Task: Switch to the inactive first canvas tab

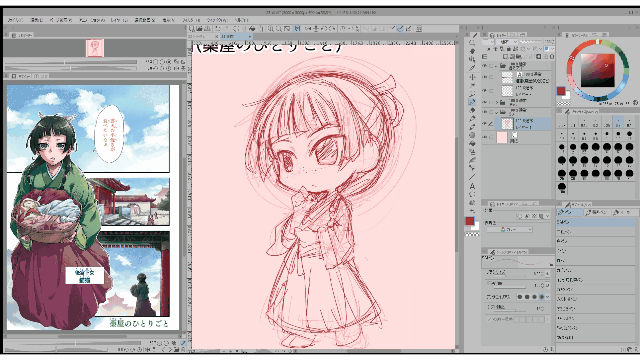Action: click(203, 36)
